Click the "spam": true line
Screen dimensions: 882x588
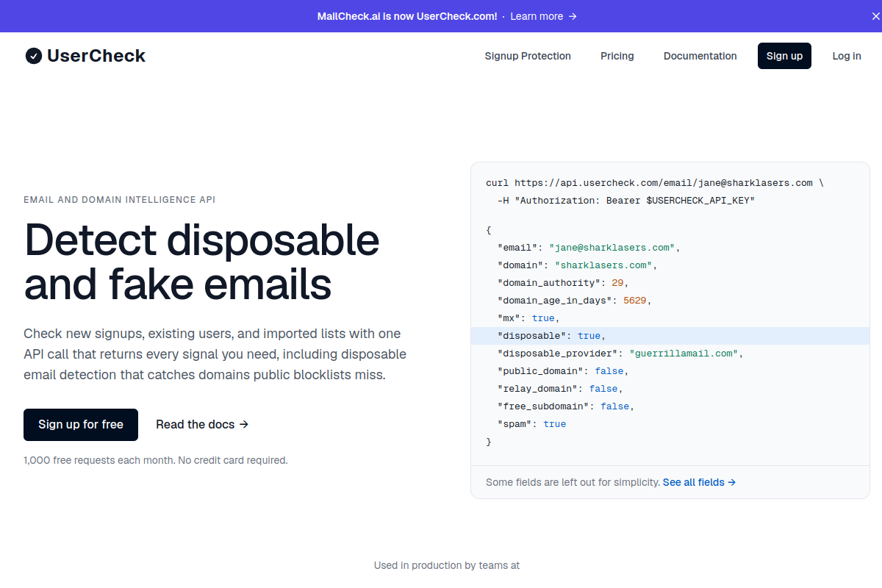click(x=532, y=424)
